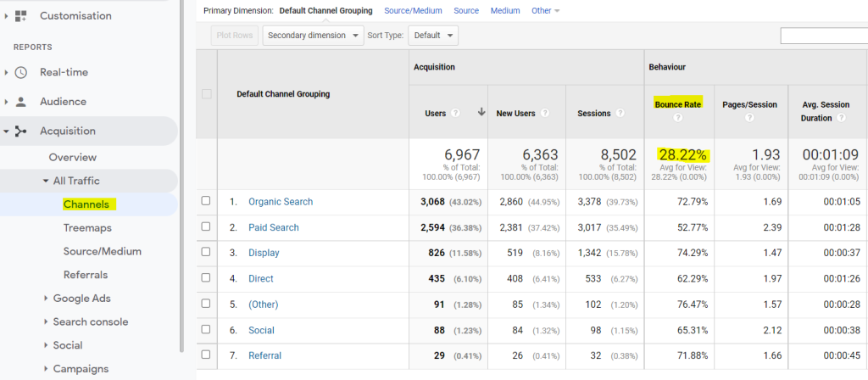Check the Referral row checkbox

coord(206,355)
